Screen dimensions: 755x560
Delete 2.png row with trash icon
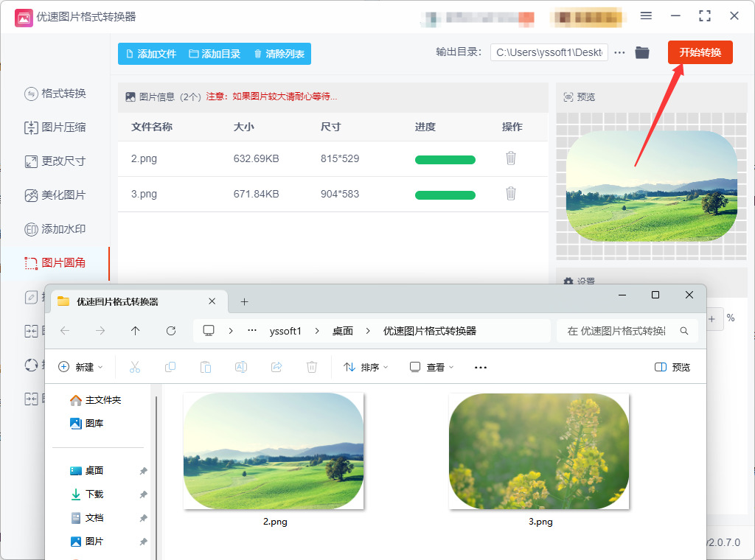click(511, 158)
